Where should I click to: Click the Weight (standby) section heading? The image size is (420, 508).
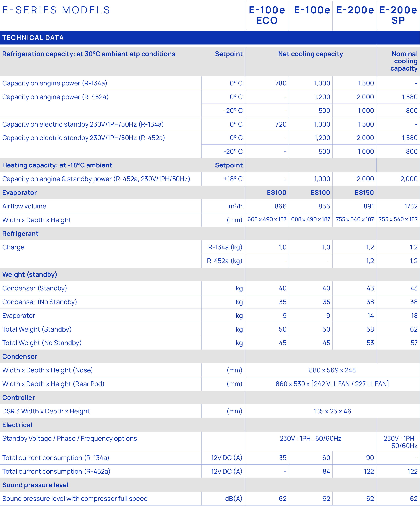point(30,275)
